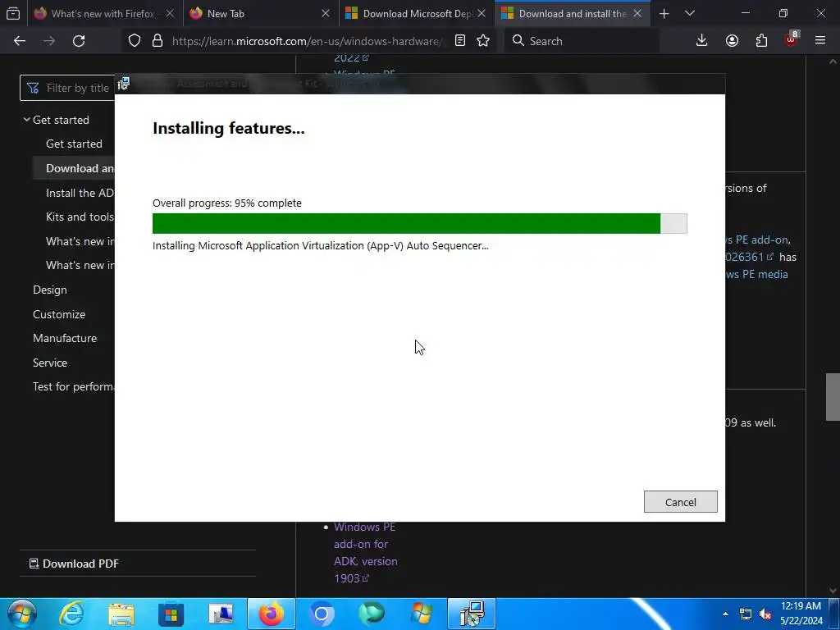Viewport: 840px width, 630px height.
Task: Launch Internet Explorer from the taskbar
Action: (71, 614)
